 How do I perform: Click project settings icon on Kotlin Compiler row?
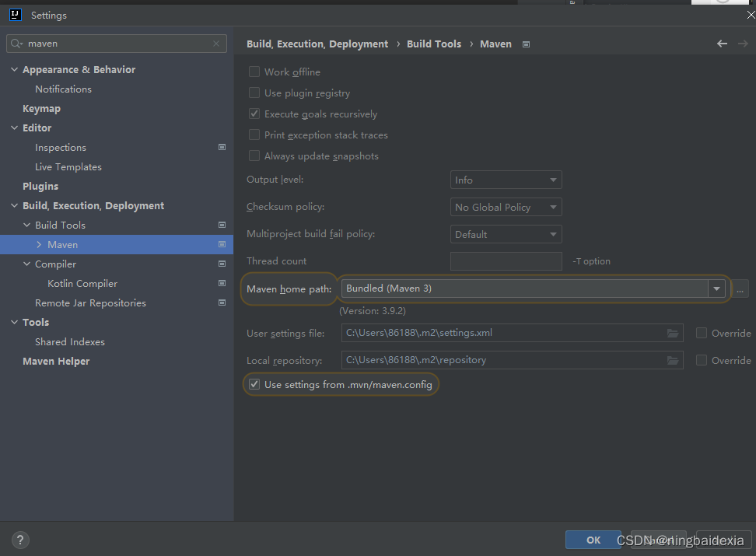pyautogui.click(x=222, y=283)
